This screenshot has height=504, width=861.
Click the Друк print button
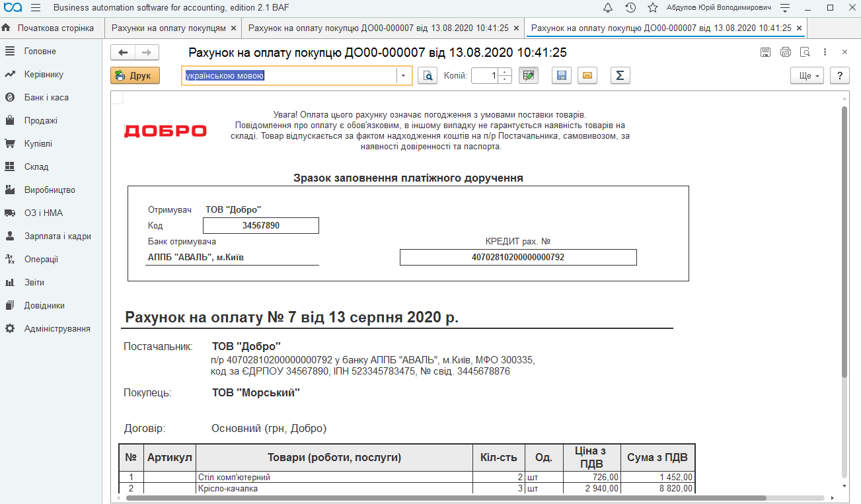tap(135, 75)
